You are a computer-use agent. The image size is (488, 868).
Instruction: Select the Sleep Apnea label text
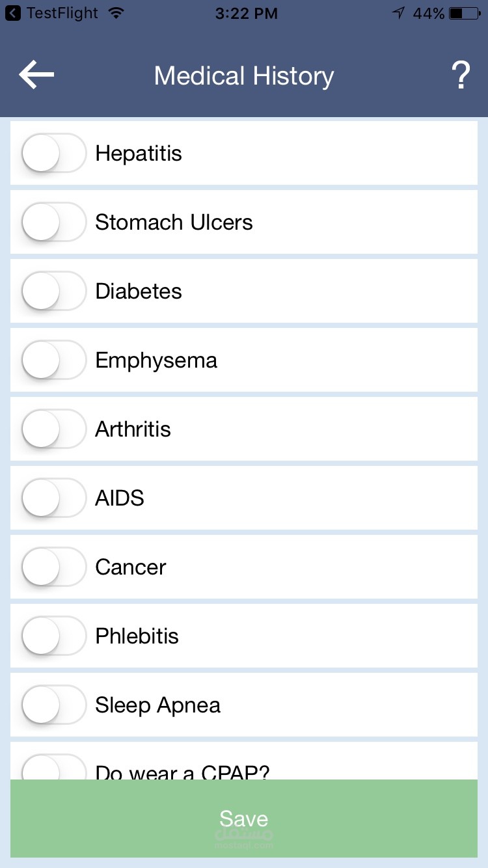pos(157,705)
